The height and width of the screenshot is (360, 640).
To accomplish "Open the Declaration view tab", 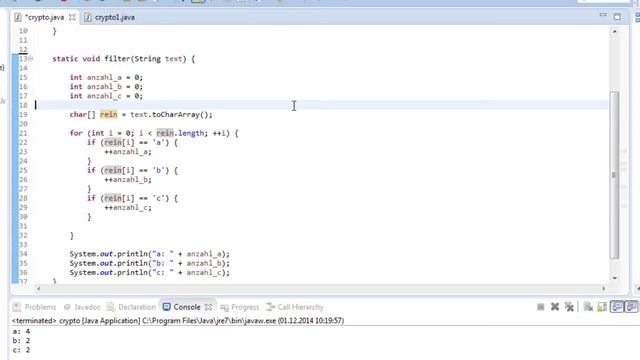I will coord(131,307).
